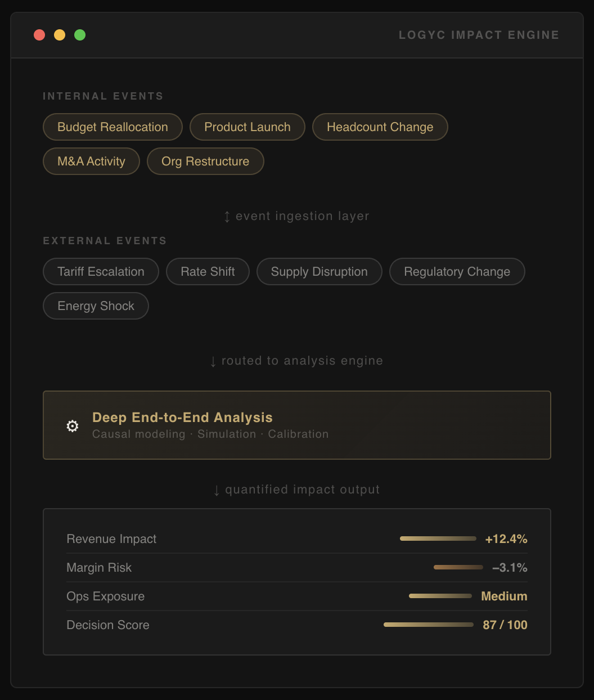Click the External Events section header
The image size is (594, 700).
coord(105,240)
